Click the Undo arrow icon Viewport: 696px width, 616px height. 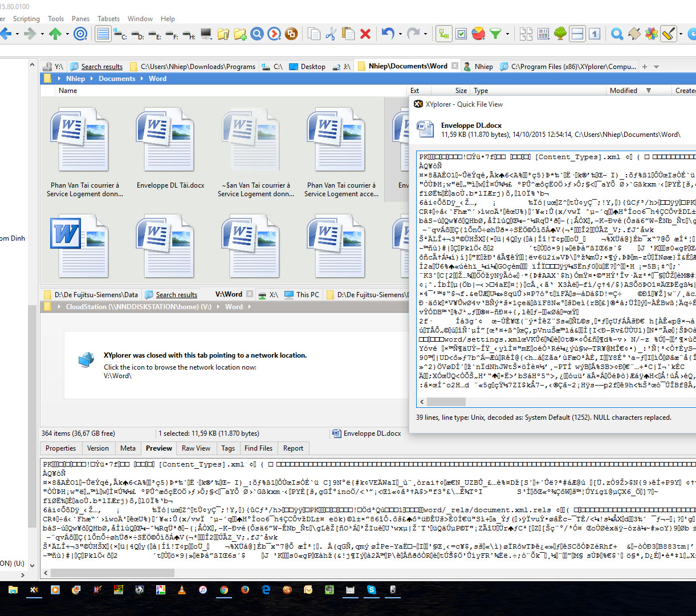[x=388, y=34]
